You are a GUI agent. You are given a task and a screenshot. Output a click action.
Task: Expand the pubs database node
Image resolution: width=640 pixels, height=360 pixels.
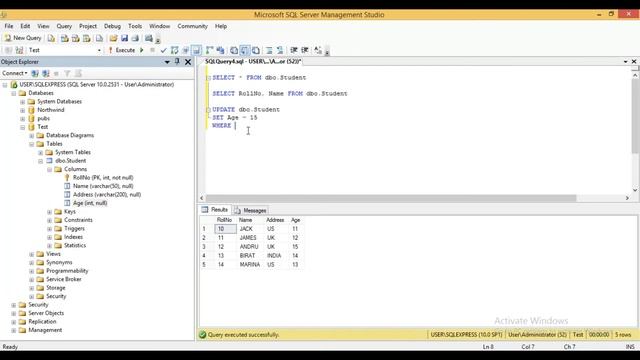[23, 119]
